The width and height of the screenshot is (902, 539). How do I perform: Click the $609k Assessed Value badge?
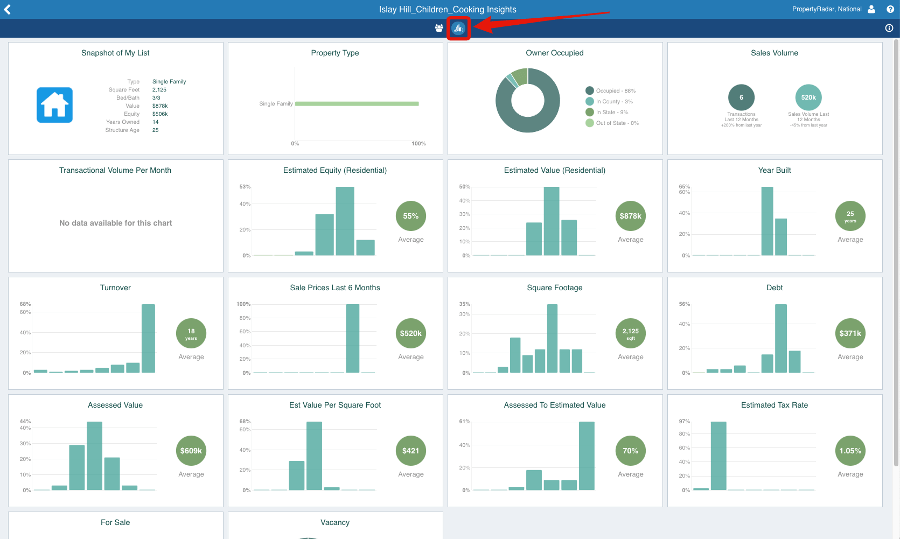[x=191, y=451]
